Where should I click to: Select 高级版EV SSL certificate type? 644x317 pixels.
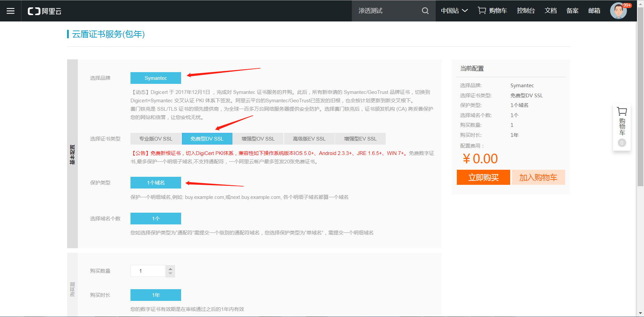(x=309, y=139)
